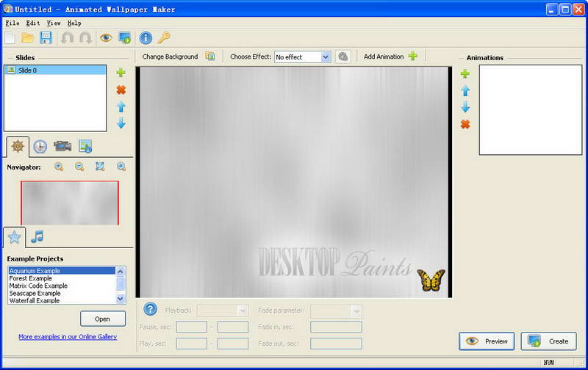Click the New project toolbar icon
588x370 pixels.
[10, 38]
